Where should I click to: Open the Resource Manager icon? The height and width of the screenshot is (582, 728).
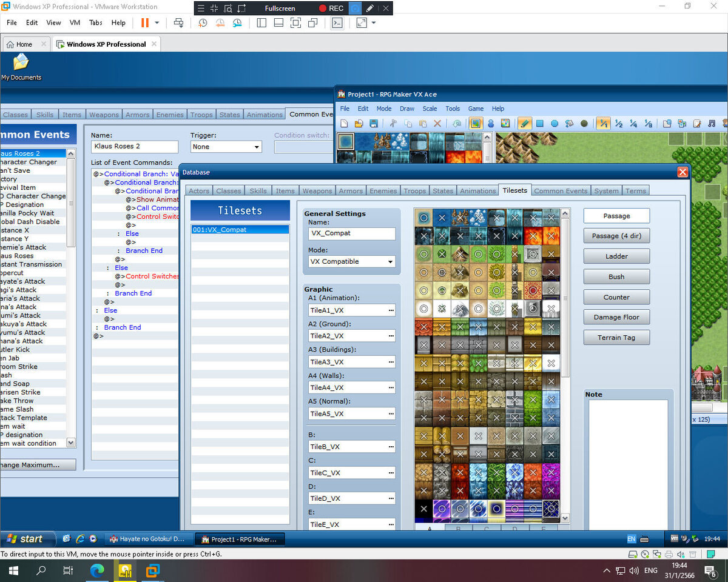[x=681, y=123]
